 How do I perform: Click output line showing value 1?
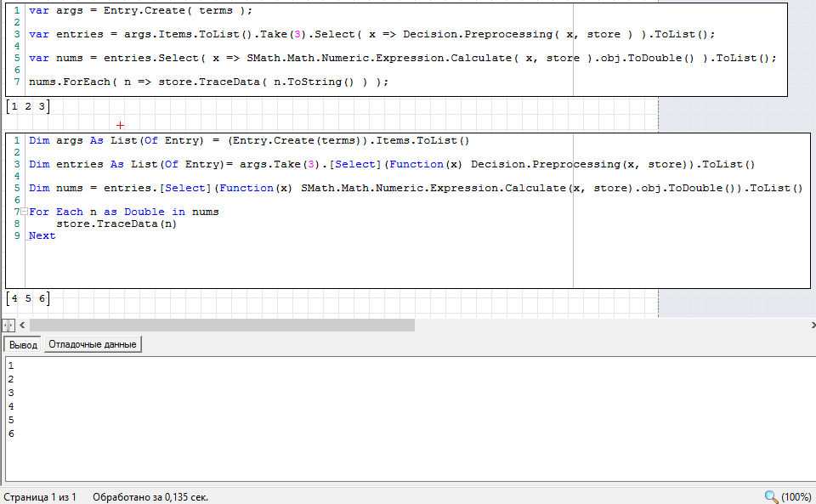click(10, 365)
